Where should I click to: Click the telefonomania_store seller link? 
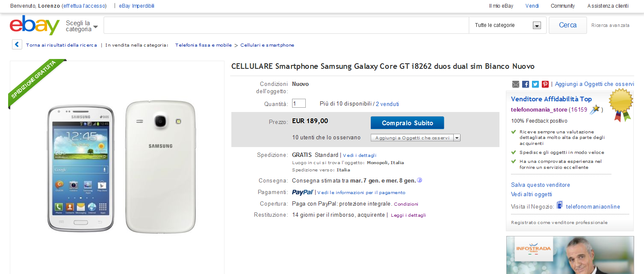point(539,109)
